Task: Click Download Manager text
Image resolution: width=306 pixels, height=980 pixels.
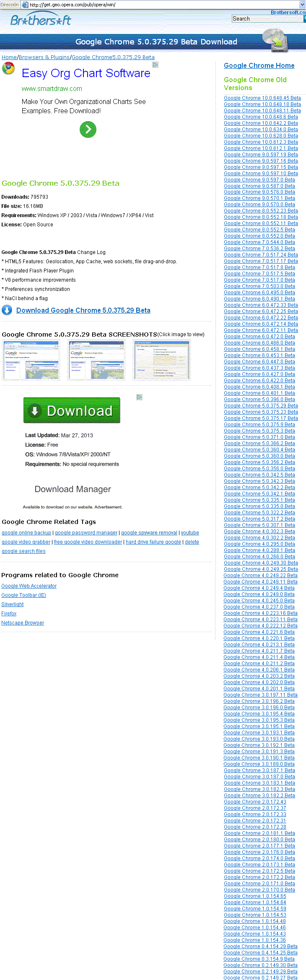Action: pos(73,489)
